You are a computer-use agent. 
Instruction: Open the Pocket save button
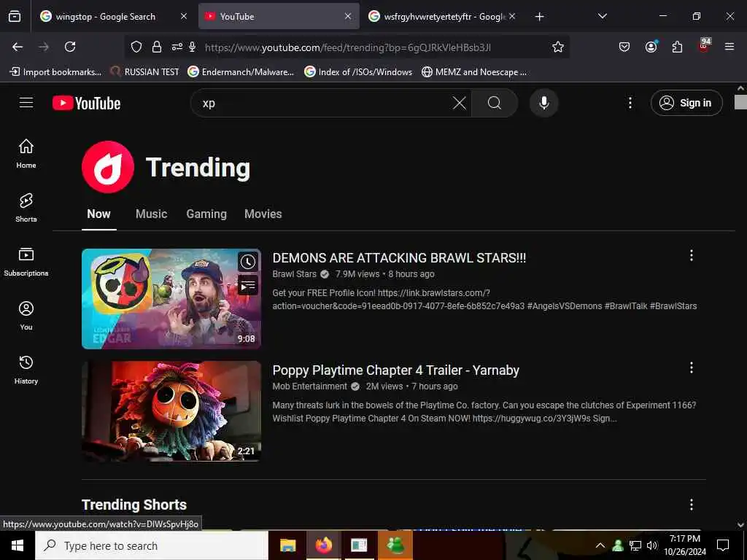(624, 47)
